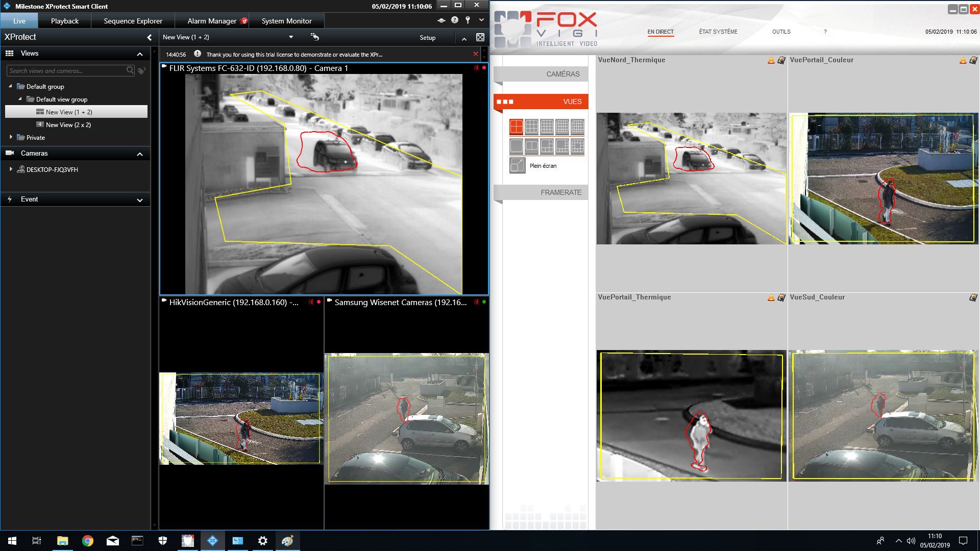
Task: Select the 3x3 grid layout in Fox Vigi
Action: (x=532, y=127)
